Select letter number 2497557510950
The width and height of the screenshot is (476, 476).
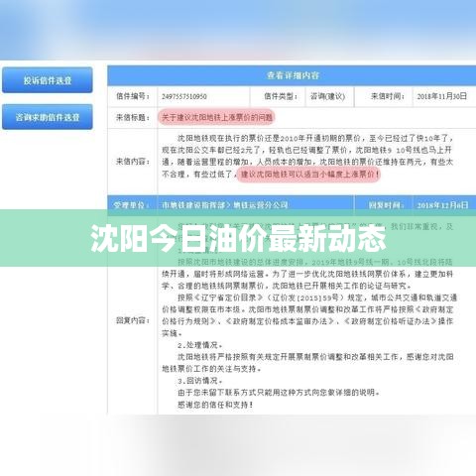click(x=184, y=96)
